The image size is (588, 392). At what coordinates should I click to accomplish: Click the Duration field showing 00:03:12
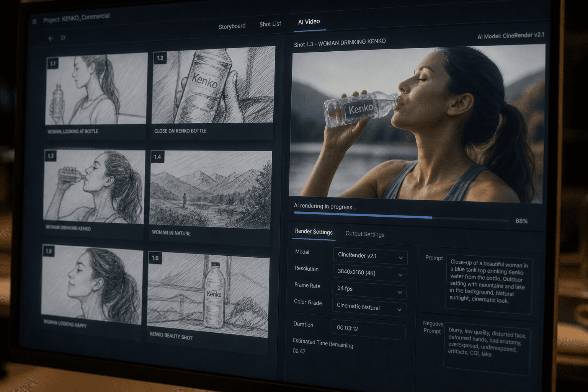368,329
